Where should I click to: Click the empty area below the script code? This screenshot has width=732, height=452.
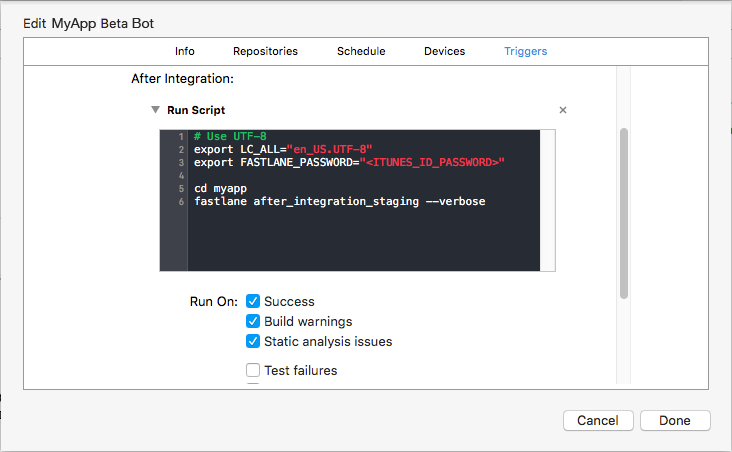pos(362,242)
